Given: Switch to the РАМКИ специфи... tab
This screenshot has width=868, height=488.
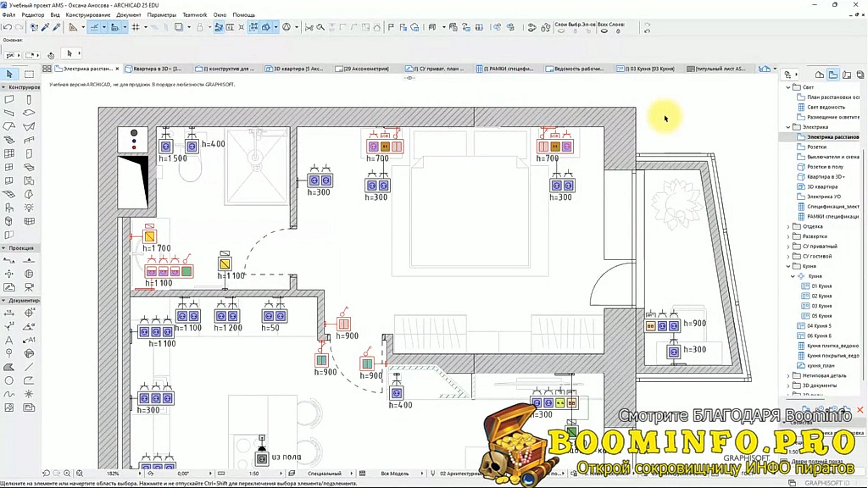Looking at the screenshot, I should click(x=505, y=69).
